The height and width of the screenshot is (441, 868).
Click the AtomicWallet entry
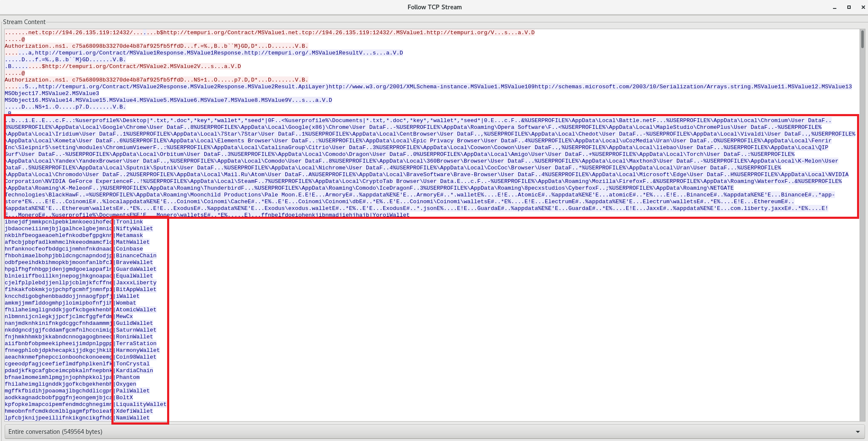click(136, 310)
